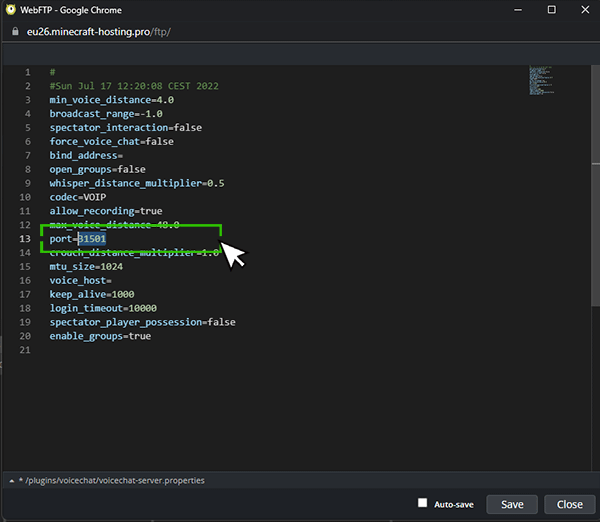Enable the Auto-save checkbox

(422, 503)
